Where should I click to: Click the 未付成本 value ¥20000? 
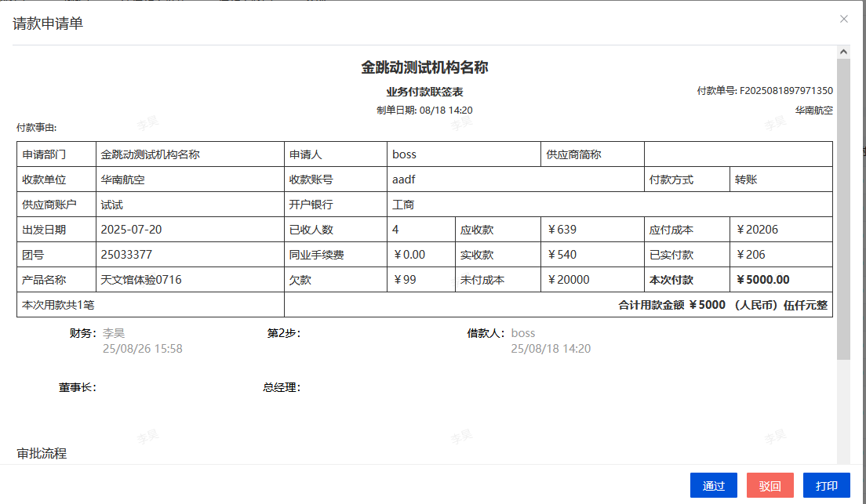click(569, 280)
